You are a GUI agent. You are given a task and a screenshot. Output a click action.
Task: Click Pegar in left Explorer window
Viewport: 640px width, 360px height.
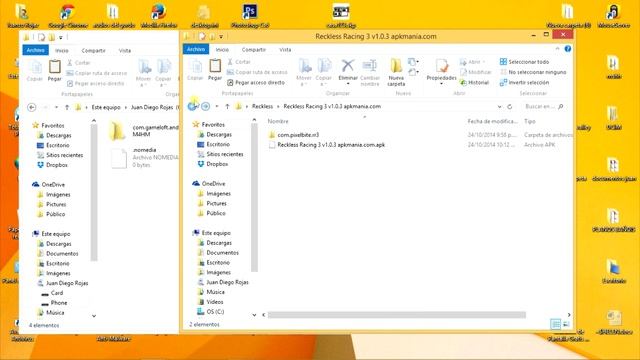[54, 71]
